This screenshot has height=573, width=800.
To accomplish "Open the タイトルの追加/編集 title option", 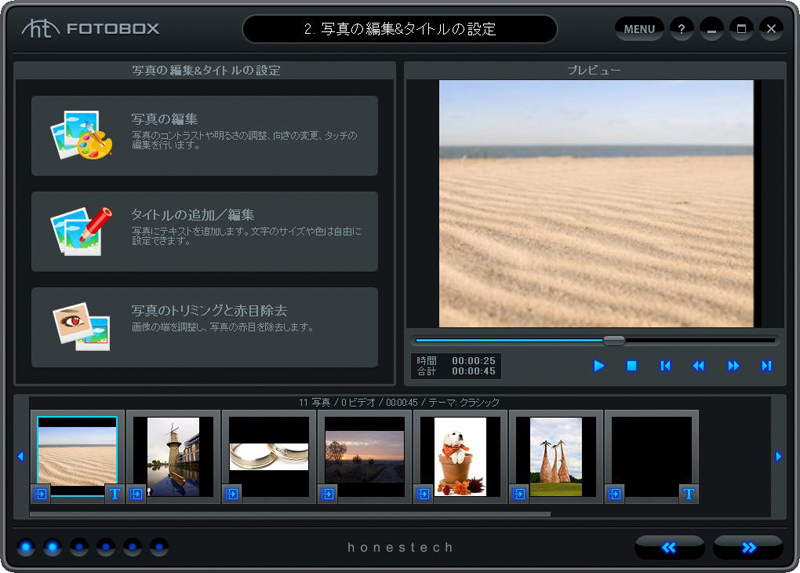I will (205, 231).
